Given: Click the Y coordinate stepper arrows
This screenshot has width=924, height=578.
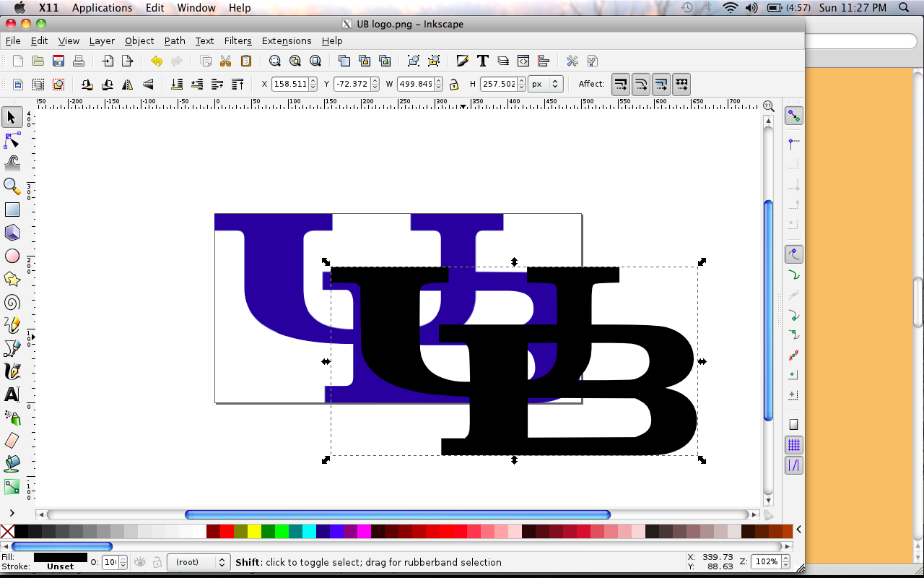Looking at the screenshot, I should (375, 84).
